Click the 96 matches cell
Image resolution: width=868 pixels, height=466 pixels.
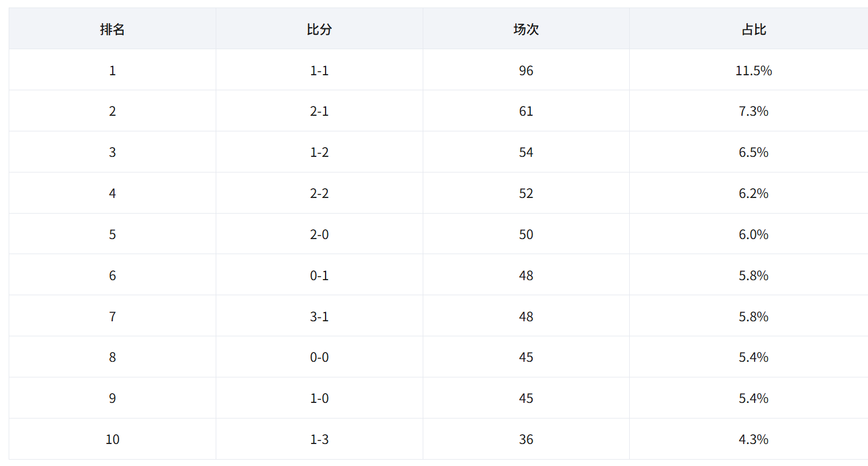pos(526,70)
